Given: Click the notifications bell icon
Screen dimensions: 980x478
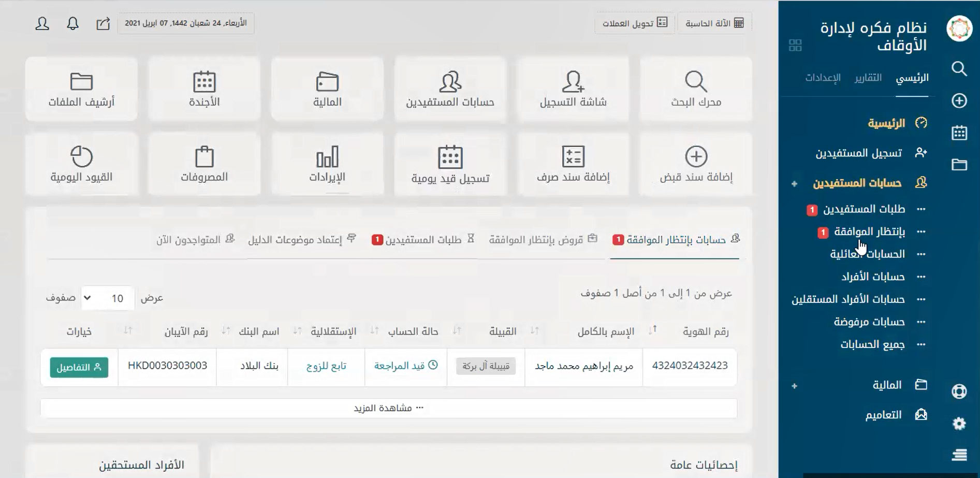Looking at the screenshot, I should pyautogui.click(x=72, y=23).
